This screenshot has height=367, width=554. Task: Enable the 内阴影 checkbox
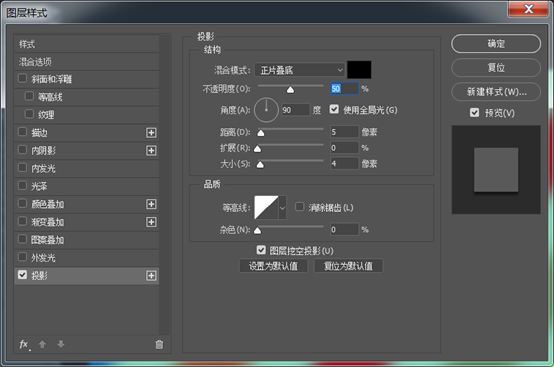tap(22, 150)
